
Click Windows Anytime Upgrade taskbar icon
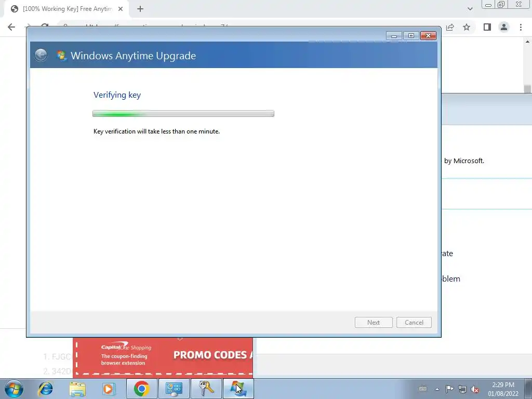(x=238, y=389)
